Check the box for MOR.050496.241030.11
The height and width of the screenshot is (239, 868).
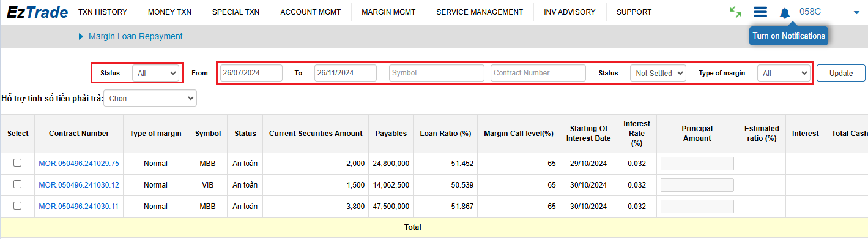pyautogui.click(x=17, y=206)
